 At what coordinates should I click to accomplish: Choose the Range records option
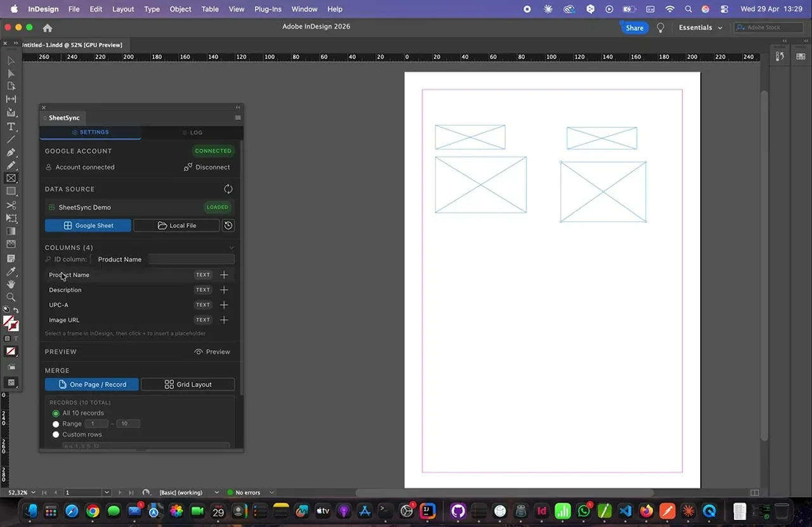click(x=56, y=424)
